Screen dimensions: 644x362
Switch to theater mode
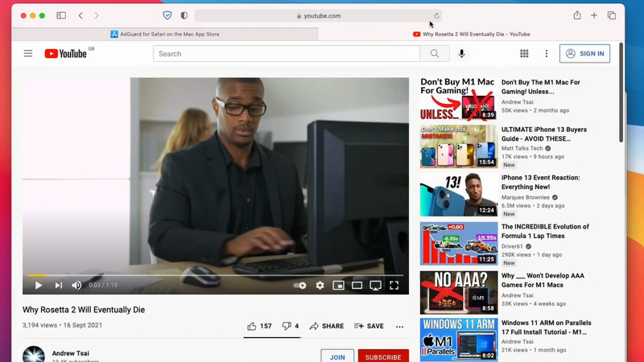[x=357, y=286]
